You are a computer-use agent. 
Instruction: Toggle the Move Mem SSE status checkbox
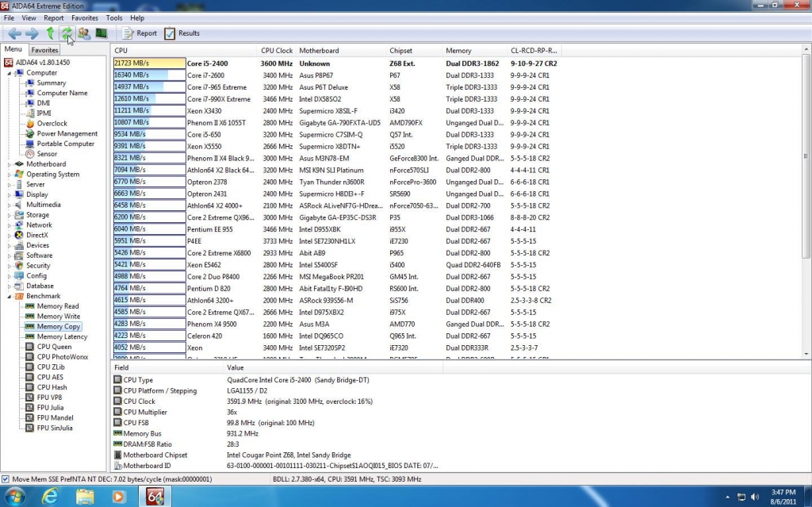pos(6,479)
